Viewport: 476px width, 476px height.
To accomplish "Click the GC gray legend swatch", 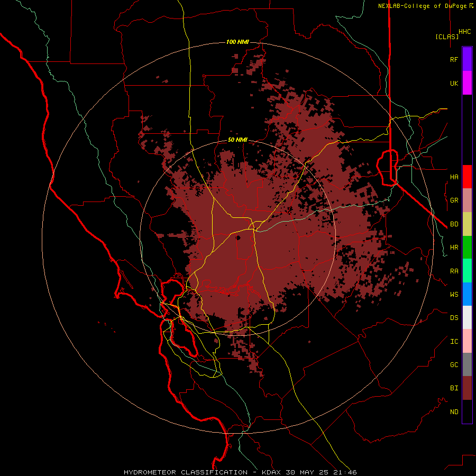I will coord(467,364).
